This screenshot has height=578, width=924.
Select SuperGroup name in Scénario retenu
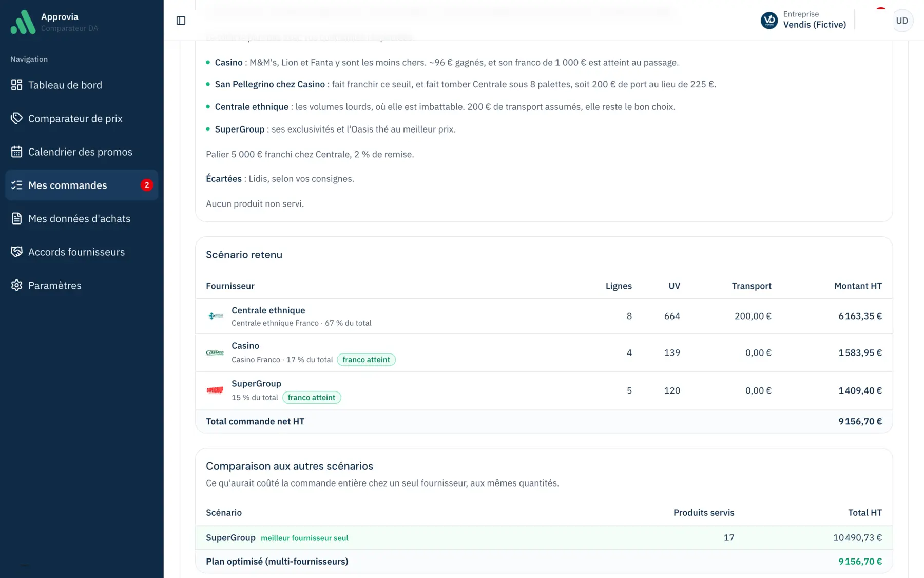pyautogui.click(x=256, y=384)
